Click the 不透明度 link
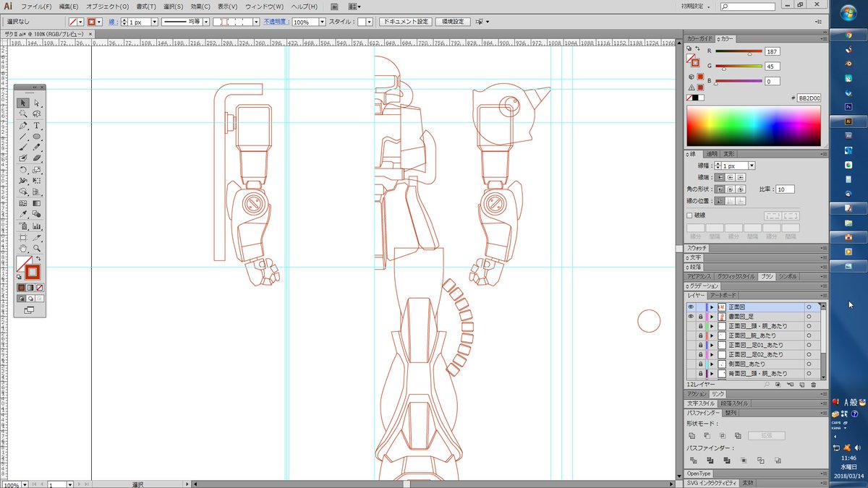868x488 pixels. tap(274, 22)
